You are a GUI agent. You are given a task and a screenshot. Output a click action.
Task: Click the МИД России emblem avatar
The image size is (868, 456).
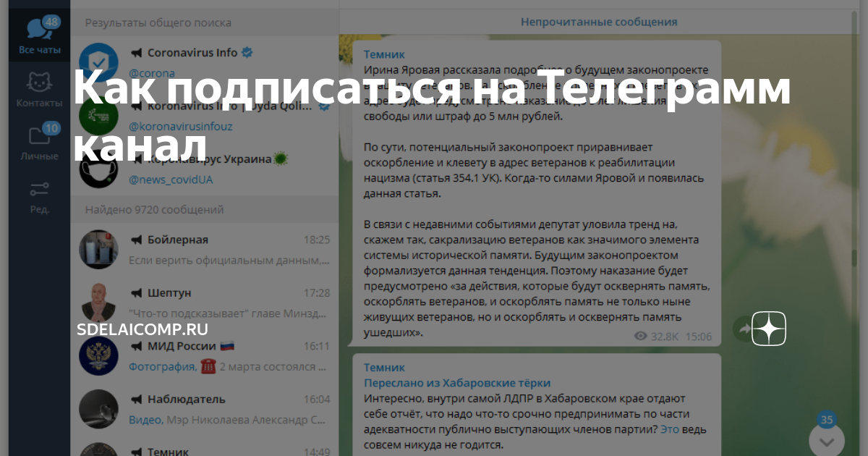(x=98, y=356)
